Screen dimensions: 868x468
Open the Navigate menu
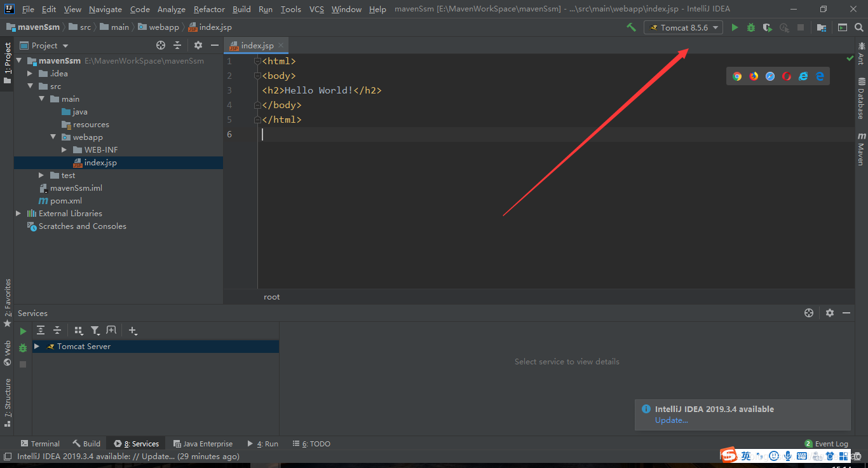pyautogui.click(x=105, y=9)
